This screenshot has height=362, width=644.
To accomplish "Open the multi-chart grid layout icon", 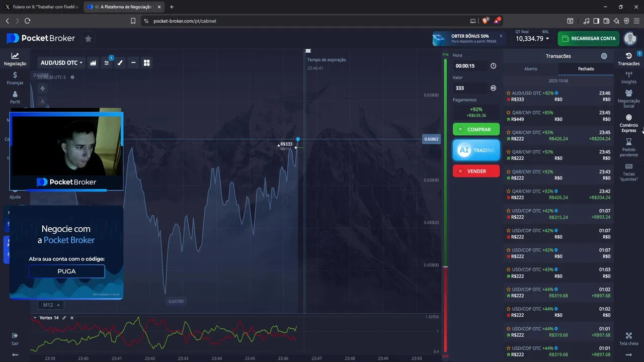I will pyautogui.click(x=147, y=63).
